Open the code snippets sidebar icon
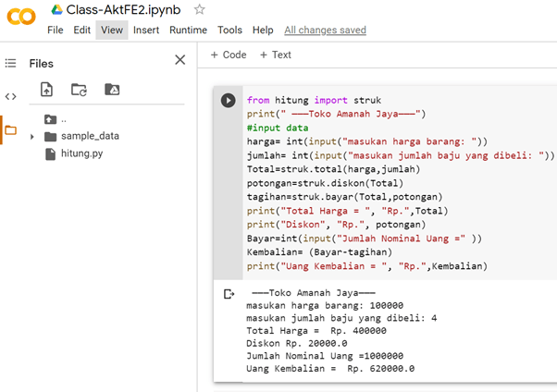The image size is (557, 392). pos(11,96)
